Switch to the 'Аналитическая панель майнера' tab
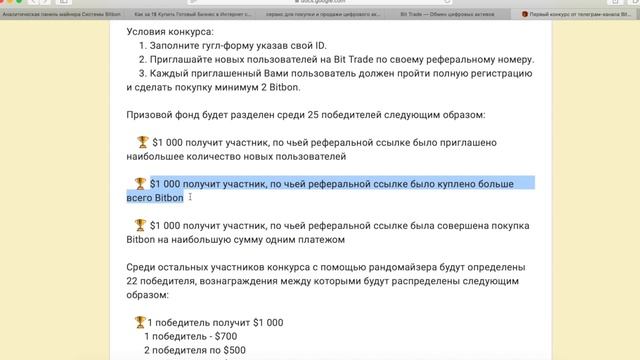Image resolution: width=640 pixels, height=360 pixels. [62, 14]
